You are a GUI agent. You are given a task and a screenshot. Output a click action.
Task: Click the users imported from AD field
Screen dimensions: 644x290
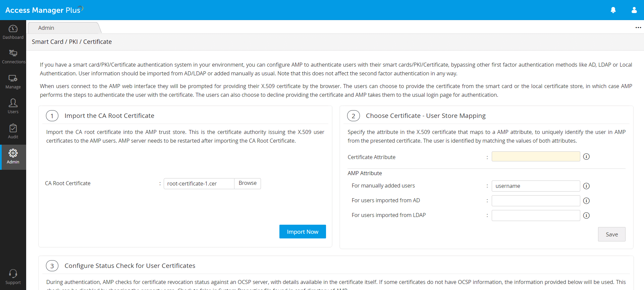click(536, 201)
